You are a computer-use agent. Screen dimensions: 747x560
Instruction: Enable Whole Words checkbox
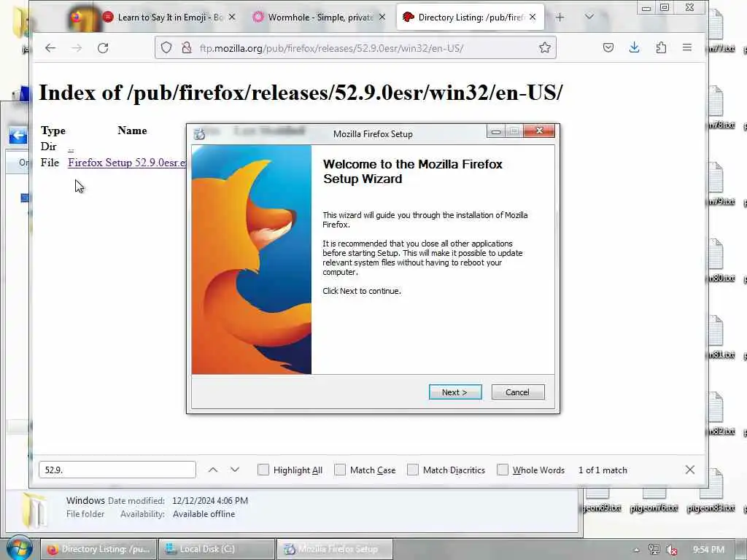[x=503, y=470]
